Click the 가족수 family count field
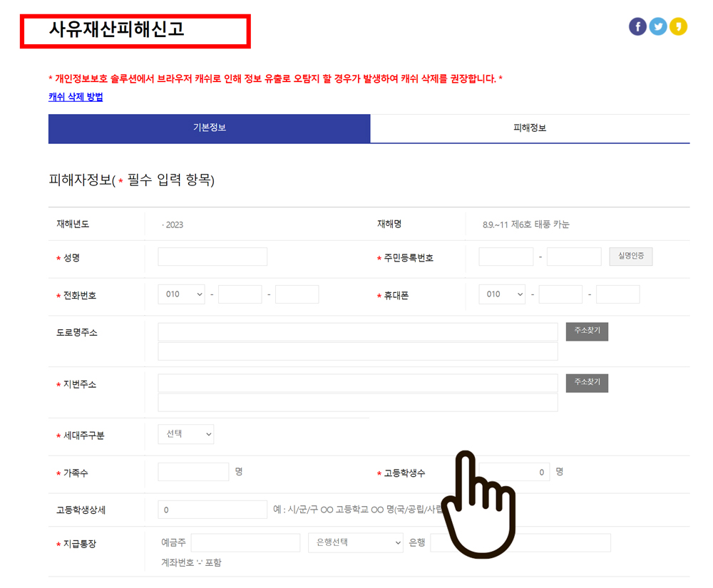The height and width of the screenshot is (588, 713). pos(193,472)
